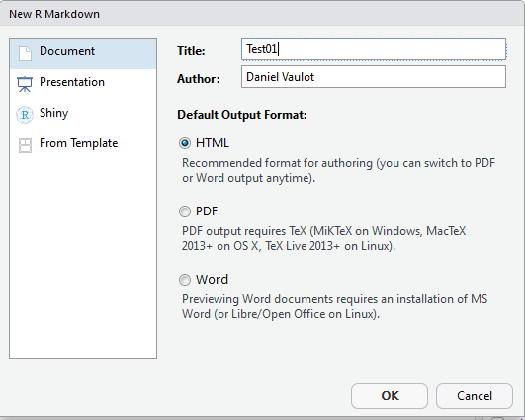The height and width of the screenshot is (420, 525).
Task: Focus the Title text field
Action: point(374,49)
